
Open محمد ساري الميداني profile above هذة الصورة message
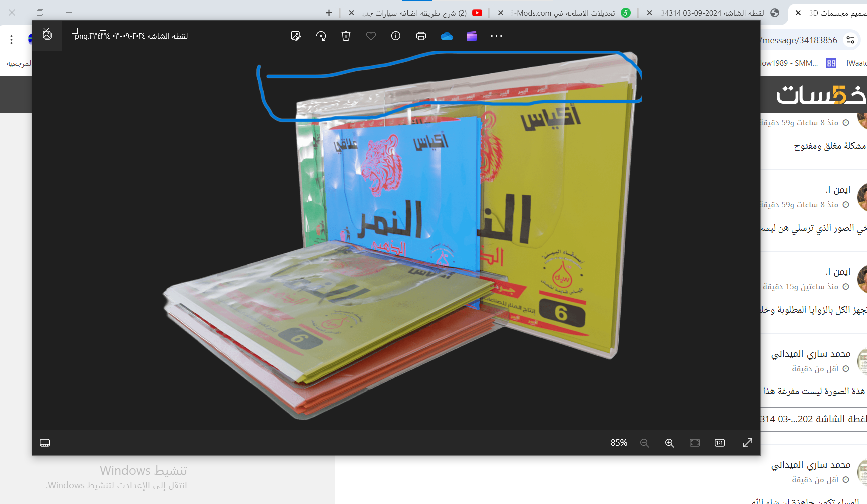(810, 354)
